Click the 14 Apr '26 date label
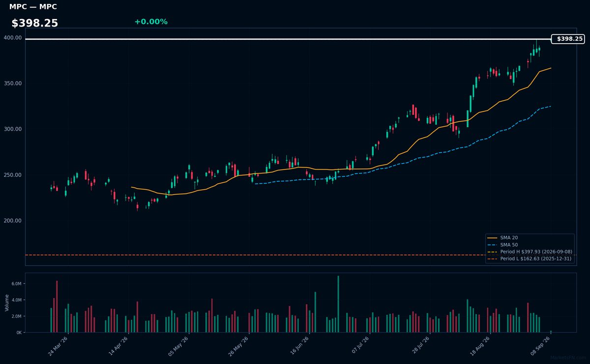The width and height of the screenshot is (590, 364). [118, 346]
